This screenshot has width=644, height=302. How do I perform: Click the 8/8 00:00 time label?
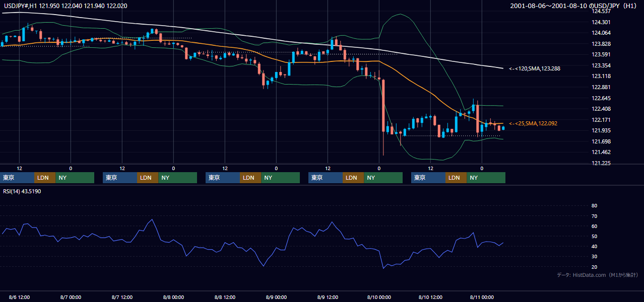(173, 297)
